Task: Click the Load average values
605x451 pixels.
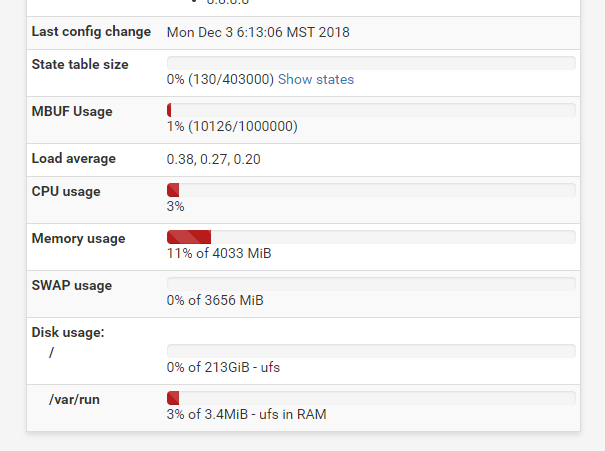Action: tap(213, 159)
